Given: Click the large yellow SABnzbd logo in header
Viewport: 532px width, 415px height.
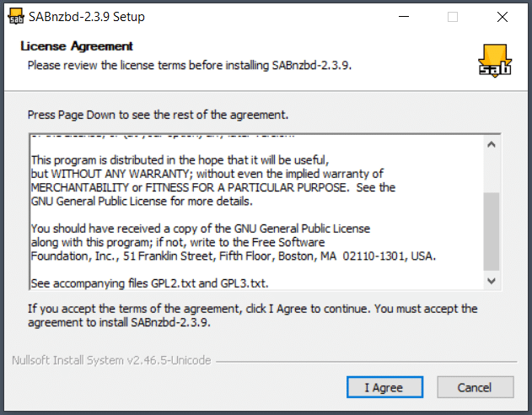Looking at the screenshot, I should pos(495,61).
